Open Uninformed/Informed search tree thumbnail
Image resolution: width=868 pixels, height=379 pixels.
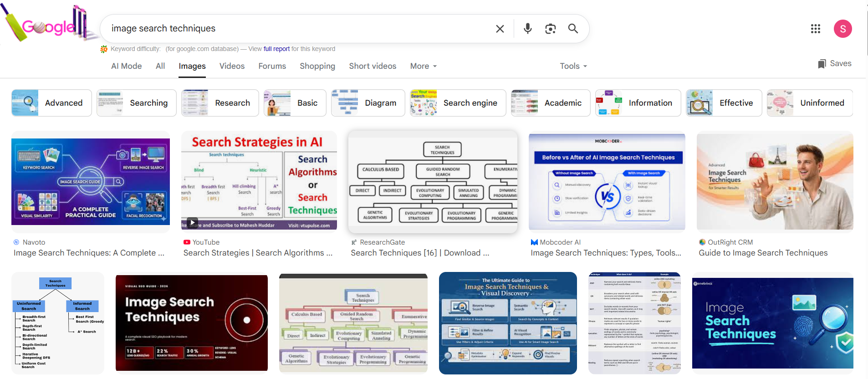(x=58, y=323)
